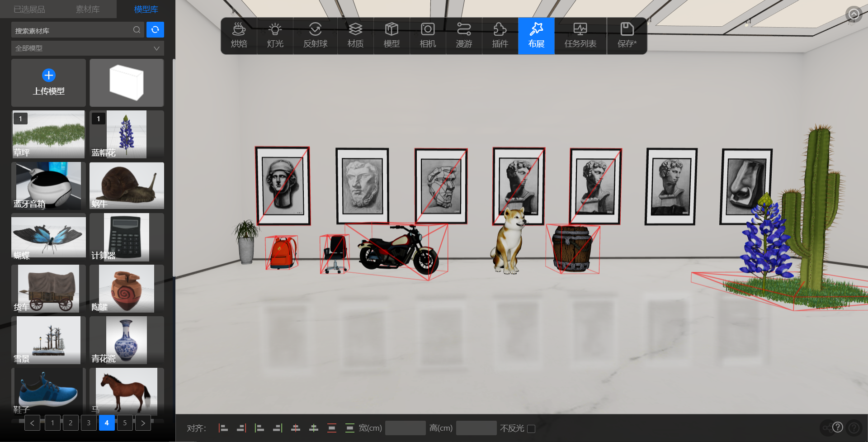The image size is (868, 442).
Task: Open the 插件 plugin tool
Action: click(x=500, y=36)
